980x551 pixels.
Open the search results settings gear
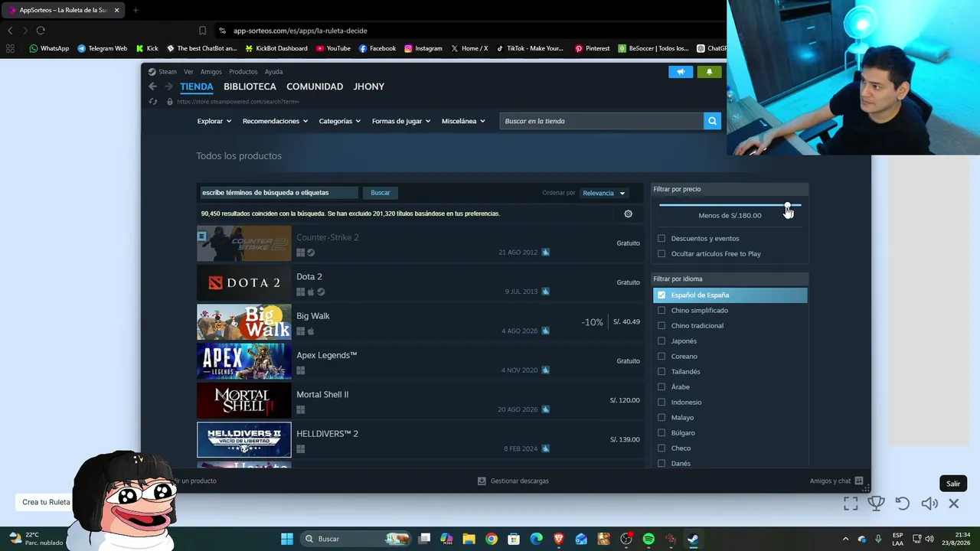coord(629,214)
